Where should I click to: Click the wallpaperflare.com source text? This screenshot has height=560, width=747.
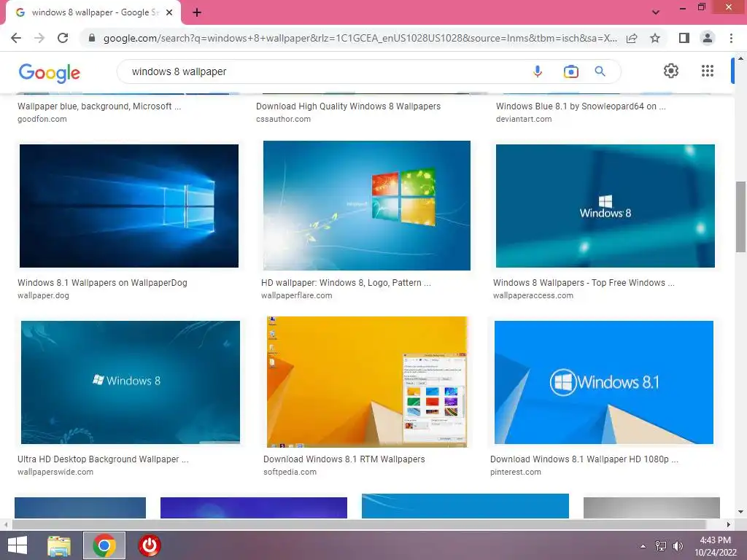(x=296, y=296)
